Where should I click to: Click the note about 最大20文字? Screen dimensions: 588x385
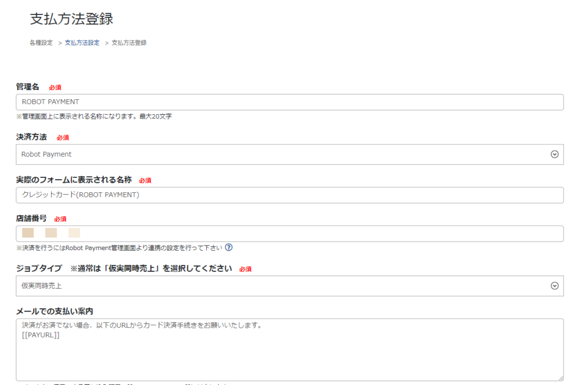[x=94, y=116]
